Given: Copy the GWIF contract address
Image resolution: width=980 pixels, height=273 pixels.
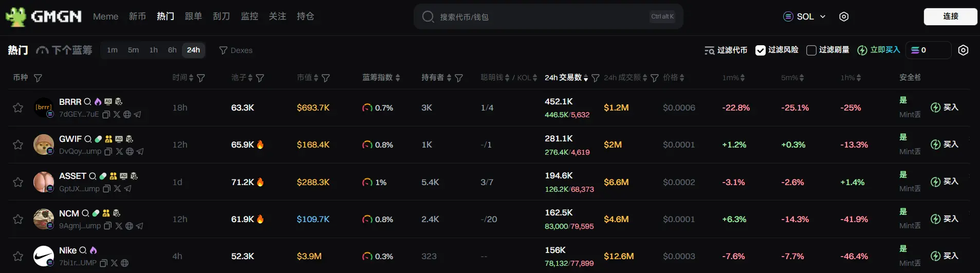Looking at the screenshot, I should tap(108, 152).
